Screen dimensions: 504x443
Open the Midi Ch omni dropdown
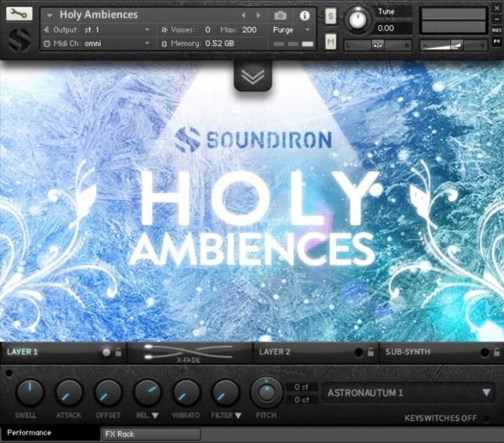[97, 43]
